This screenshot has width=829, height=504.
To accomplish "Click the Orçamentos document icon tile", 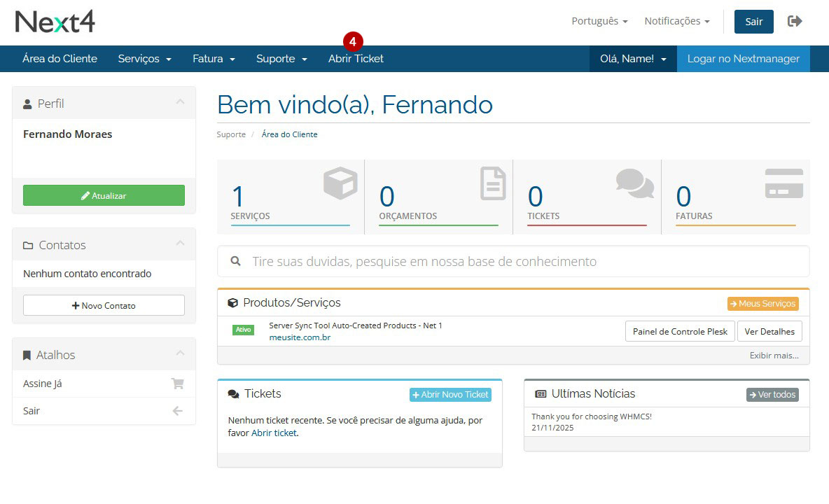I will click(x=493, y=183).
